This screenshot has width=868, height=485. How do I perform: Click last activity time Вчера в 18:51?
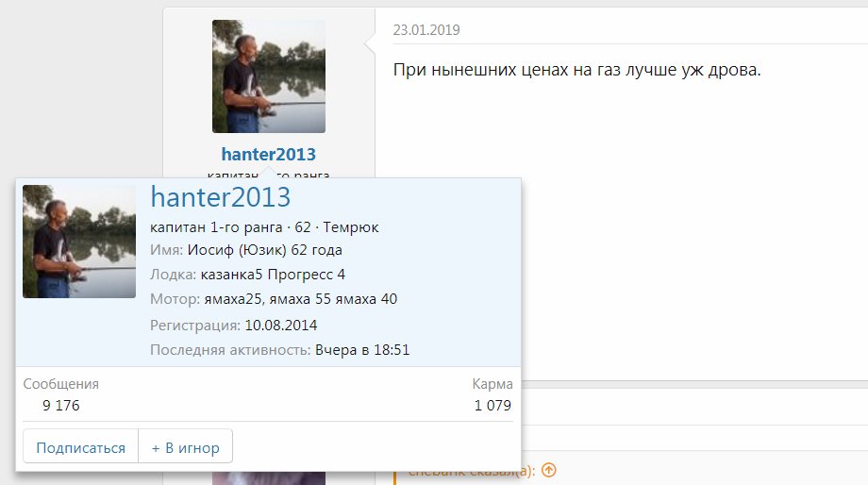(x=362, y=350)
